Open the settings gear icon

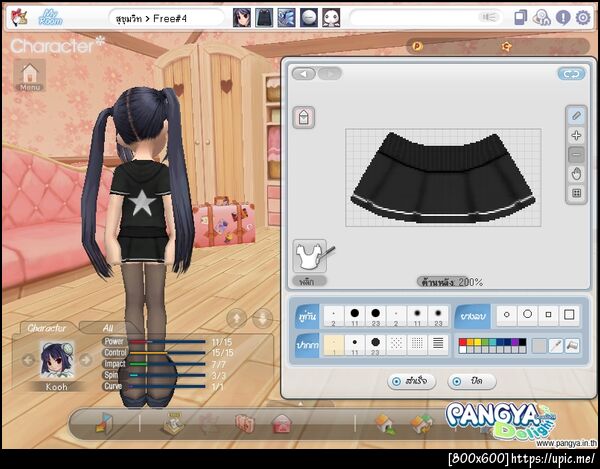point(583,18)
